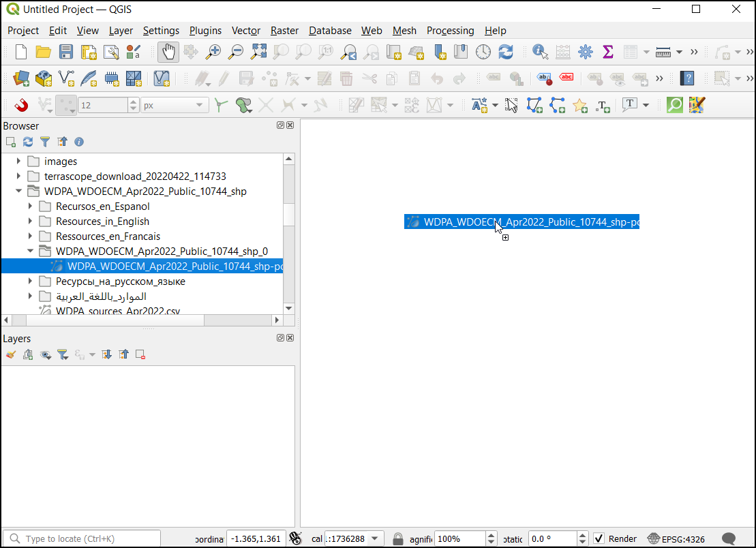Toggle the Render checkbox
The width and height of the screenshot is (756, 548).
click(599, 538)
